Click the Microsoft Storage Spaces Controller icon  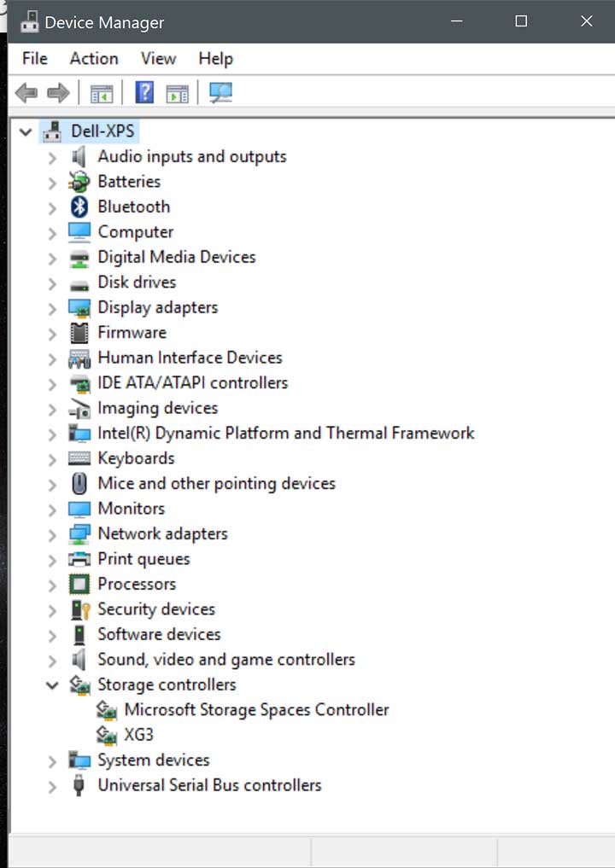pyautogui.click(x=106, y=710)
